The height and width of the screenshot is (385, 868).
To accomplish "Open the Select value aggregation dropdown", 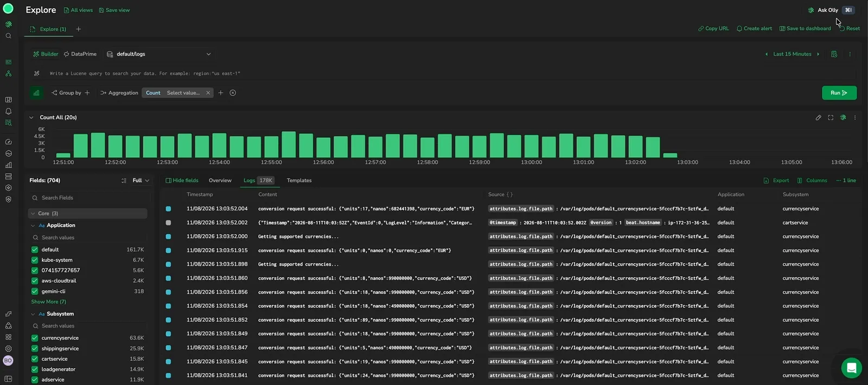I will (x=183, y=93).
